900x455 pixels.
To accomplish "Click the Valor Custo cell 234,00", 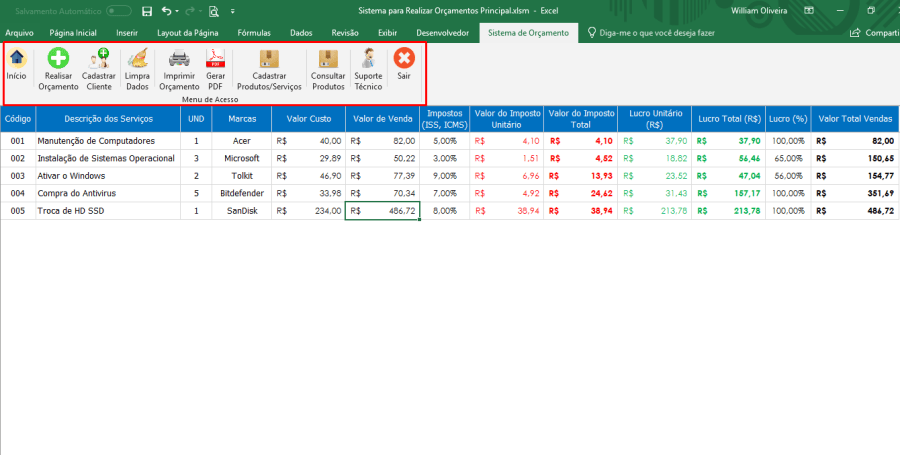I will 309,211.
